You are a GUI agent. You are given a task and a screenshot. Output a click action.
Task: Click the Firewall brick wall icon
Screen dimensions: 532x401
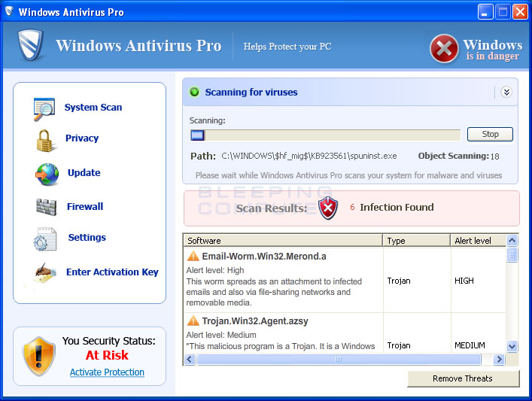tap(46, 207)
